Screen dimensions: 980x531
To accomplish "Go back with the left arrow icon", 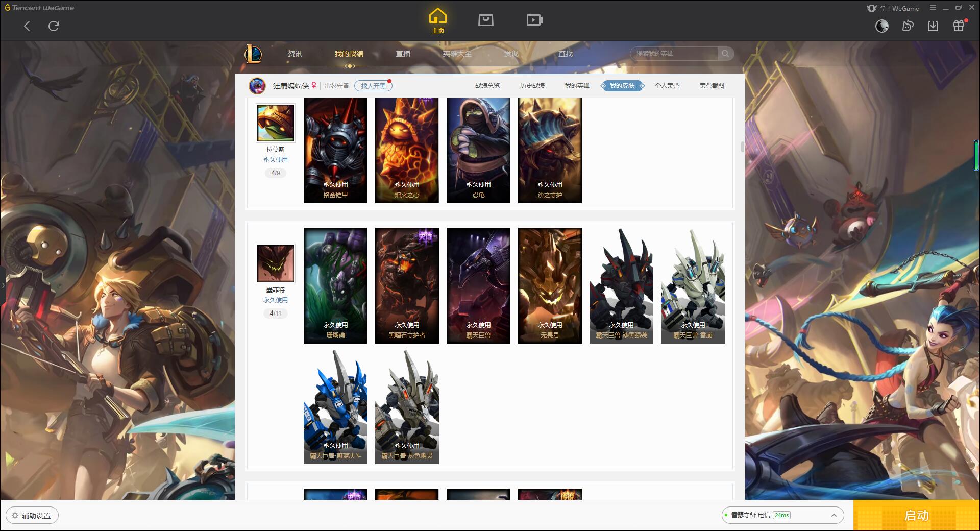I will pos(27,26).
